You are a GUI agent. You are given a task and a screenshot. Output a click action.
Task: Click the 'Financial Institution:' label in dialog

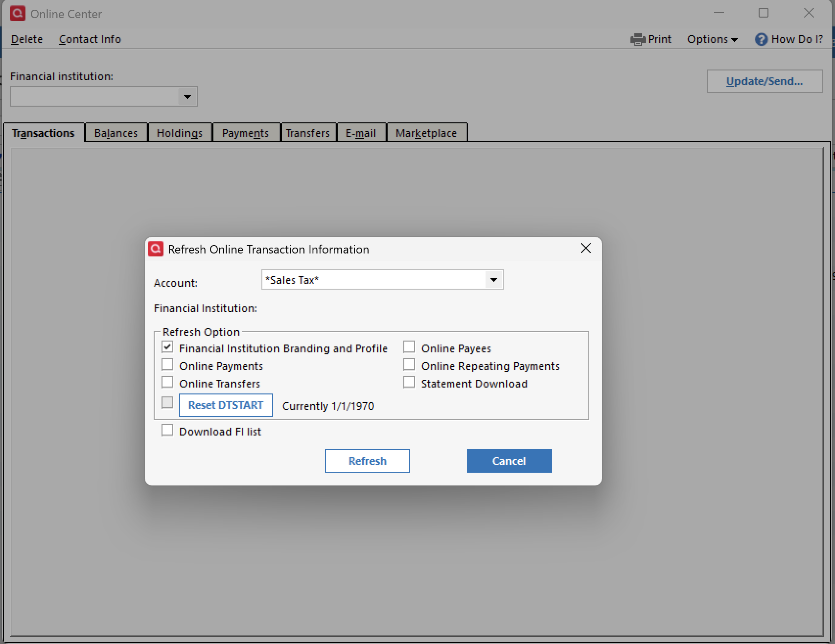click(x=206, y=308)
